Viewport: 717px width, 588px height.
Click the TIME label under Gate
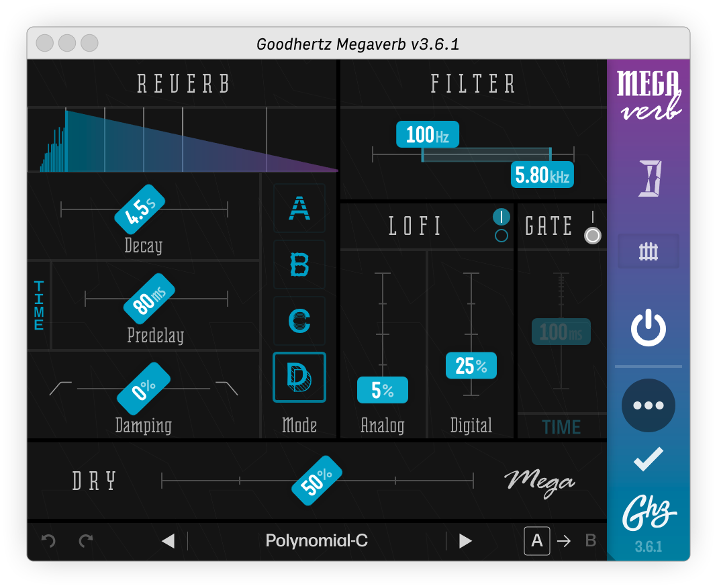coord(561,427)
